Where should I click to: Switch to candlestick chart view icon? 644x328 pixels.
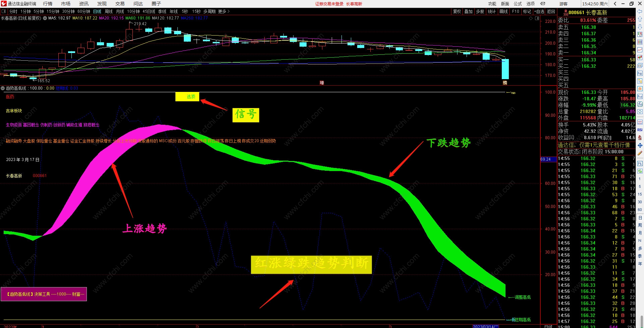pyautogui.click(x=640, y=58)
